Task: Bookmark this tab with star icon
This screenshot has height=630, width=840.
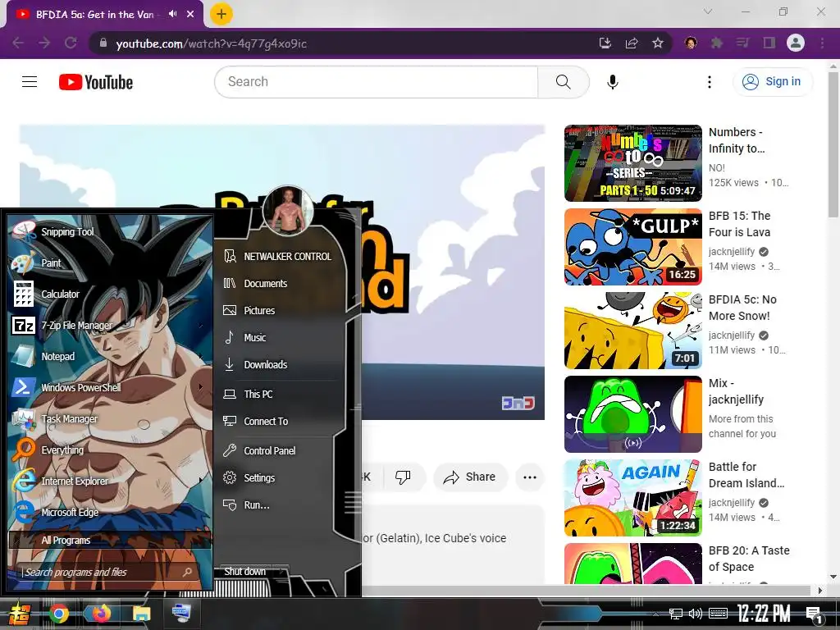Action: (x=658, y=43)
